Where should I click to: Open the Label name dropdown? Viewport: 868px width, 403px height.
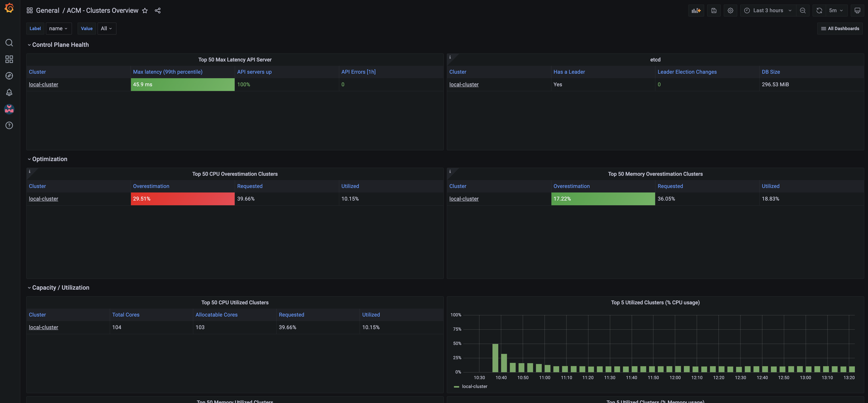[x=59, y=28]
